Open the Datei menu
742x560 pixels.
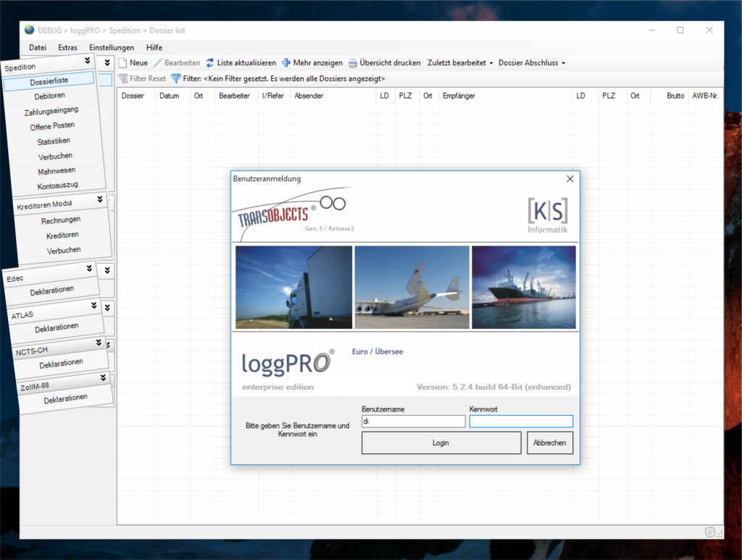(x=38, y=47)
